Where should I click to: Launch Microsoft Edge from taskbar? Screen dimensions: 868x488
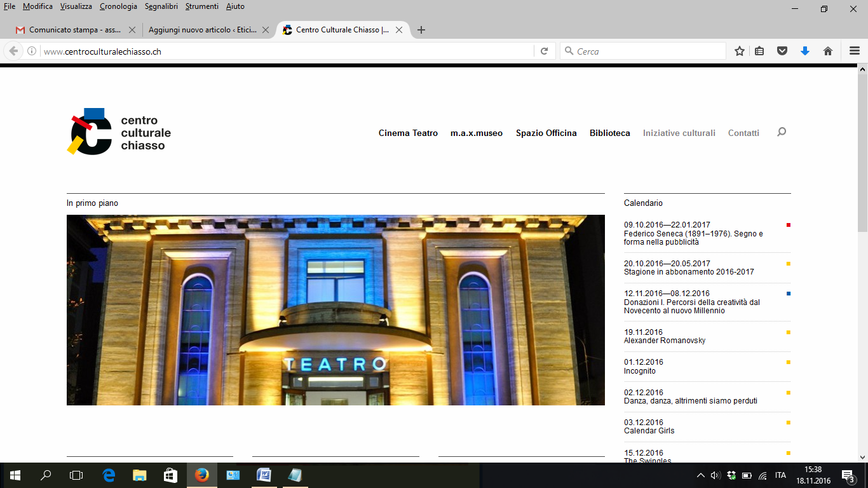coord(109,475)
